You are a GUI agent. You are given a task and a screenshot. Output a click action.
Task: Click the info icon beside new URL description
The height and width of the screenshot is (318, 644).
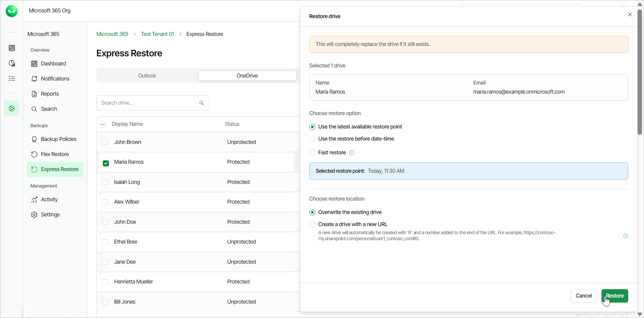pos(625,236)
